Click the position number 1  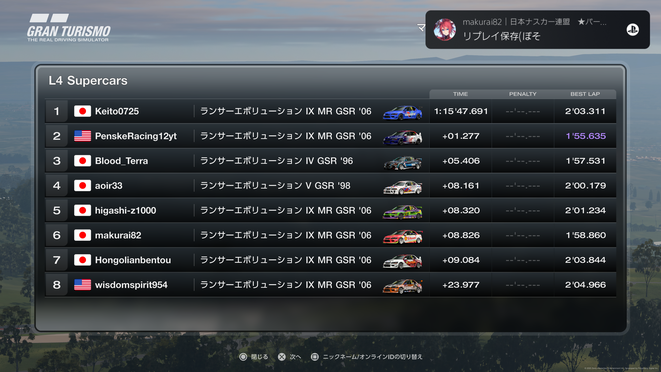56,111
